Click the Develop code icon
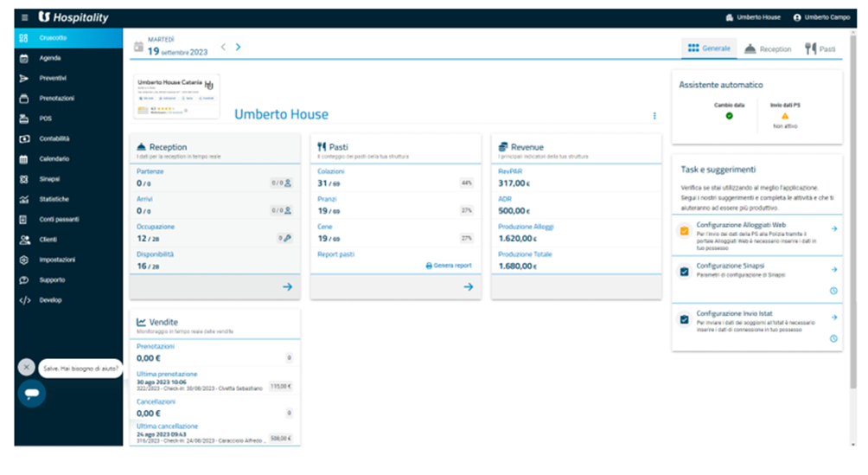The width and height of the screenshot is (868, 475). tap(25, 300)
